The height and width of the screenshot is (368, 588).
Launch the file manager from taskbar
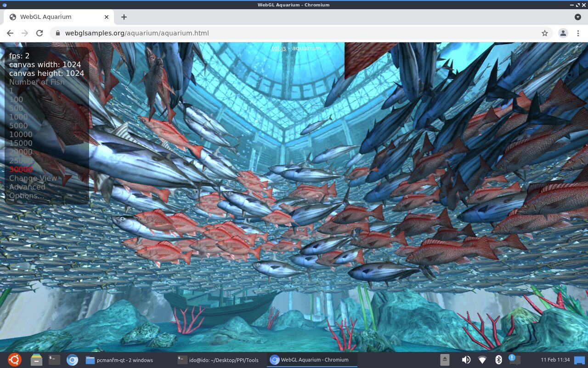[37, 360]
